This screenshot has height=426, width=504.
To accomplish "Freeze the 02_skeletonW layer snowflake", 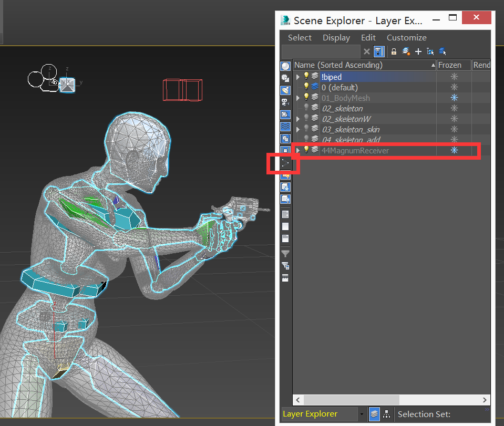I will [454, 119].
